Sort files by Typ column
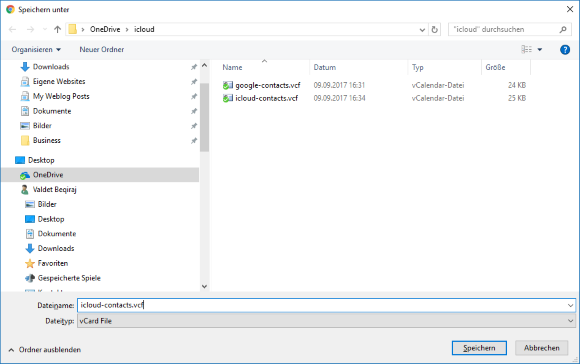580x364 pixels. pyautogui.click(x=418, y=67)
